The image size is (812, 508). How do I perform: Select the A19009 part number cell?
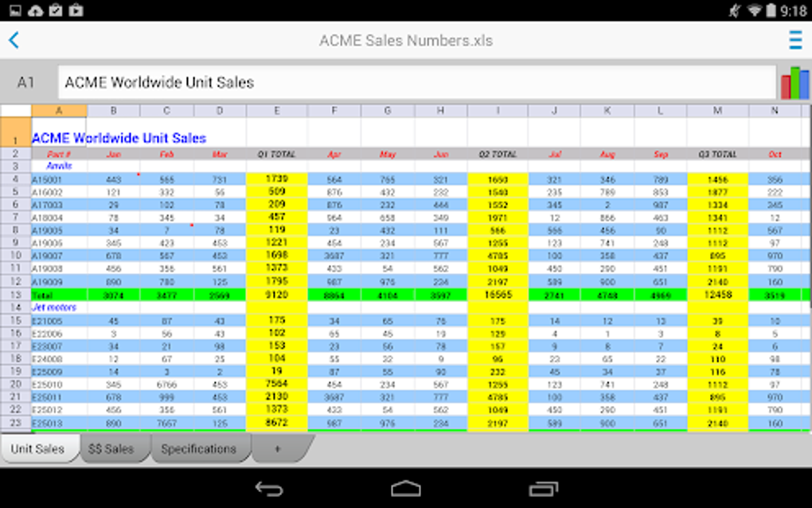[x=59, y=282]
